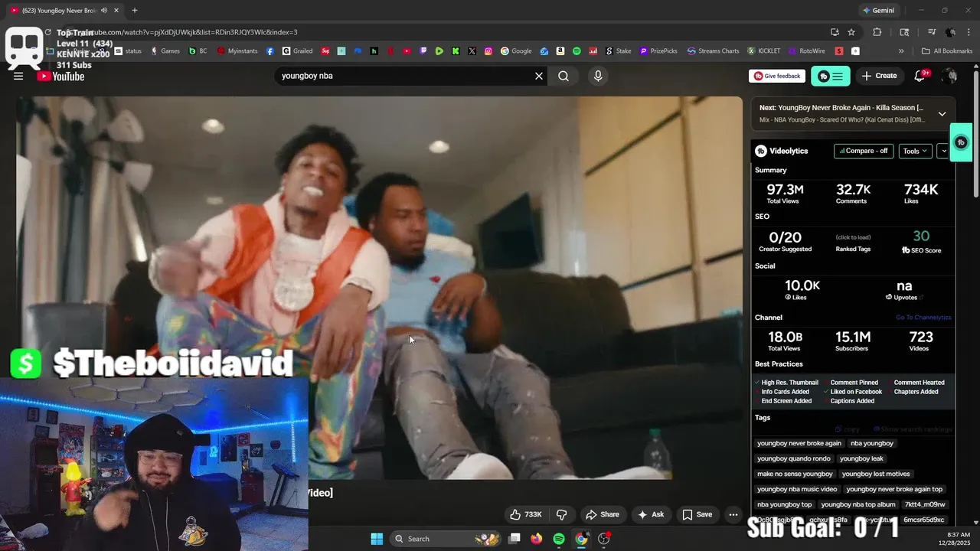The height and width of the screenshot is (551, 980).
Task: Click the magnifier search button
Action: (x=563, y=76)
